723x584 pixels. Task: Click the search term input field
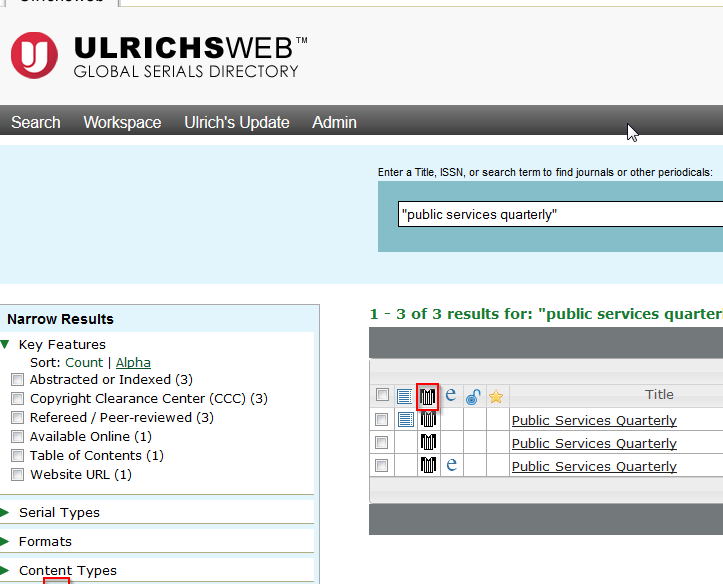560,214
